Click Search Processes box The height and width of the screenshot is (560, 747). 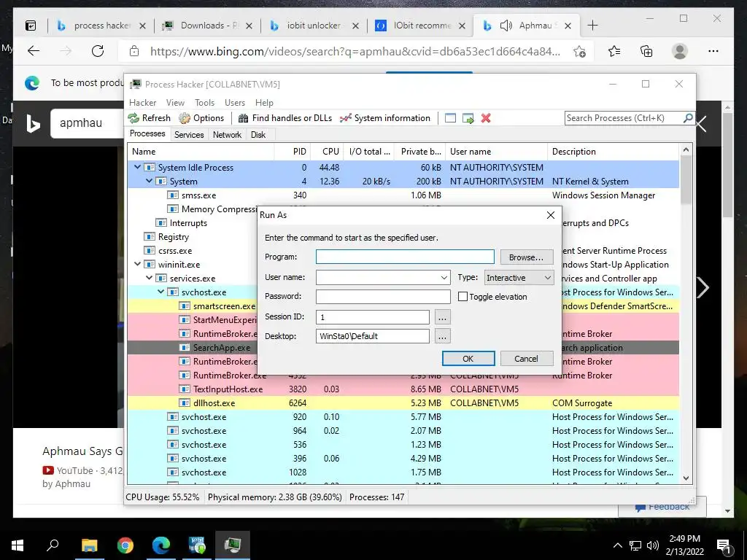tap(623, 117)
